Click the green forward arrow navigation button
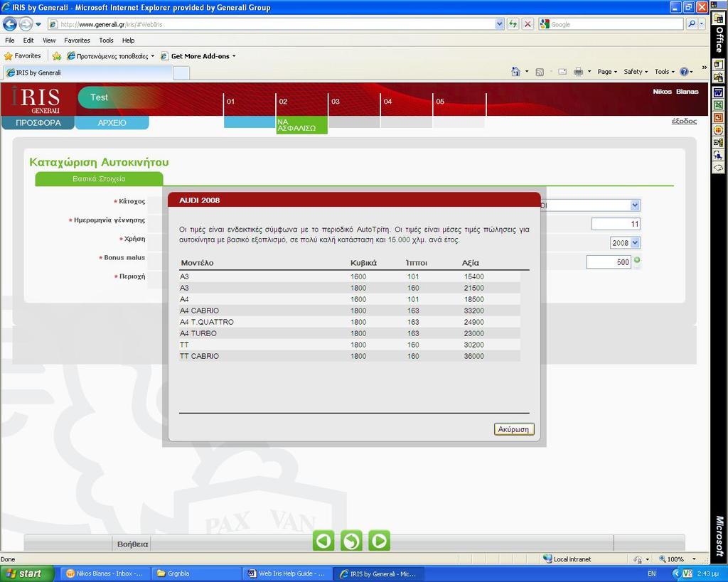Image resolution: width=728 pixels, height=582 pixels. coord(380,541)
